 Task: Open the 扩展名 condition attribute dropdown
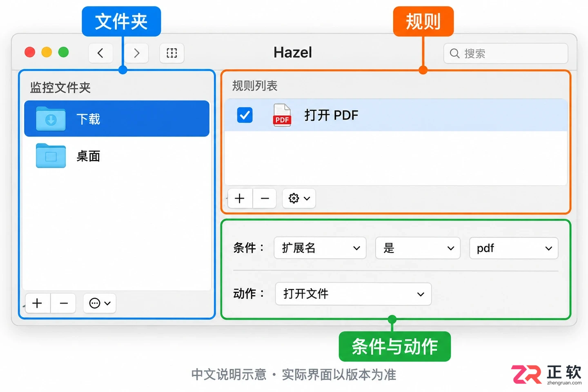coord(320,248)
